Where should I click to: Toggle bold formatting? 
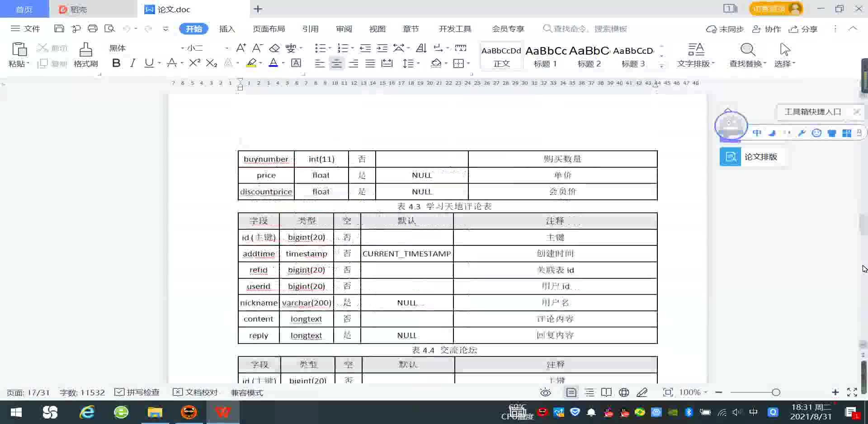pyautogui.click(x=116, y=63)
